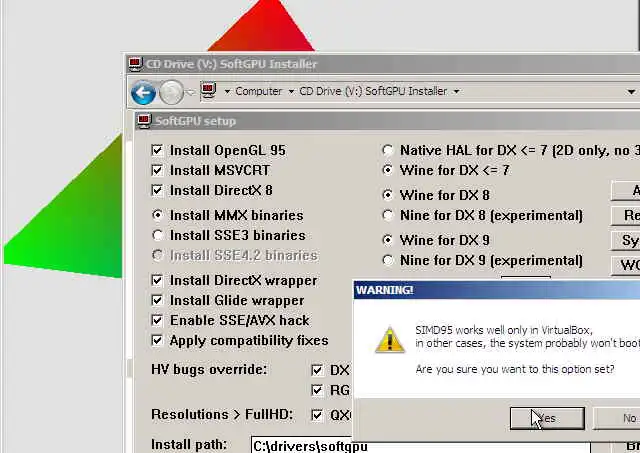640x453 pixels.
Task: Choose Nine for DX 8 (experimental)
Action: (388, 215)
